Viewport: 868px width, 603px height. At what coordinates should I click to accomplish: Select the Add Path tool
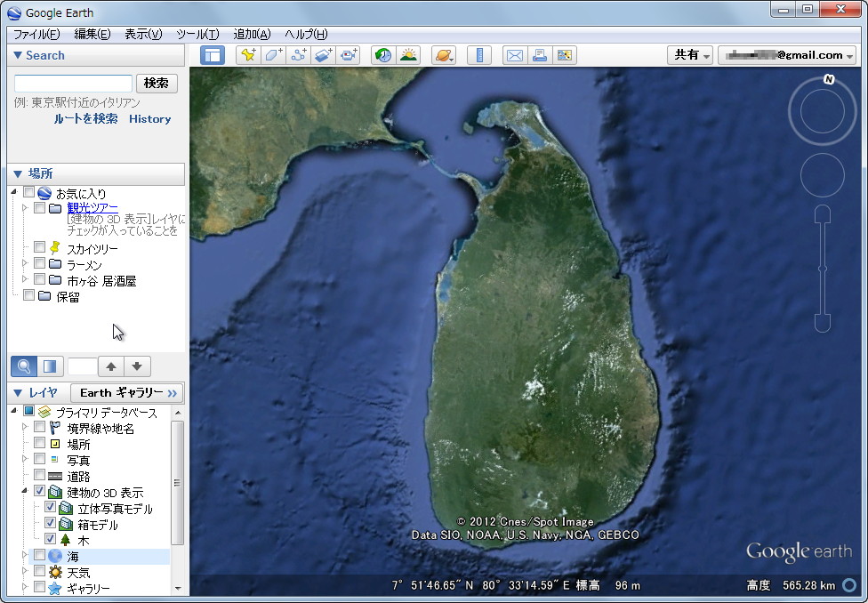pos(298,54)
